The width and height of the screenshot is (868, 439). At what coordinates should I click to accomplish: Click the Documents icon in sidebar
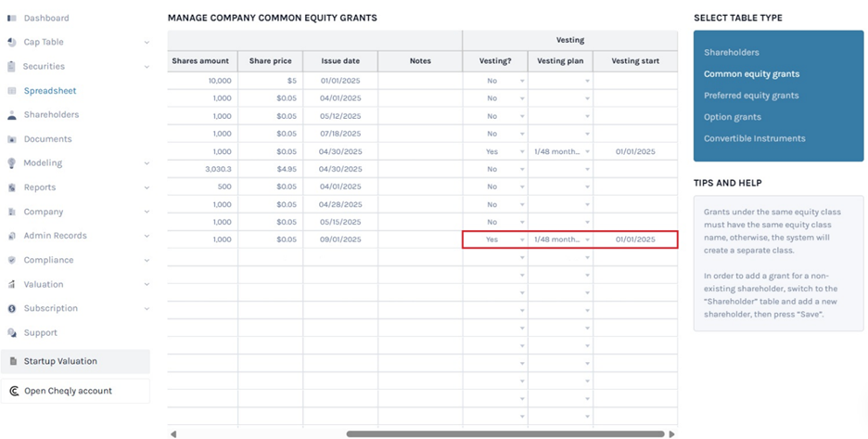(x=12, y=139)
